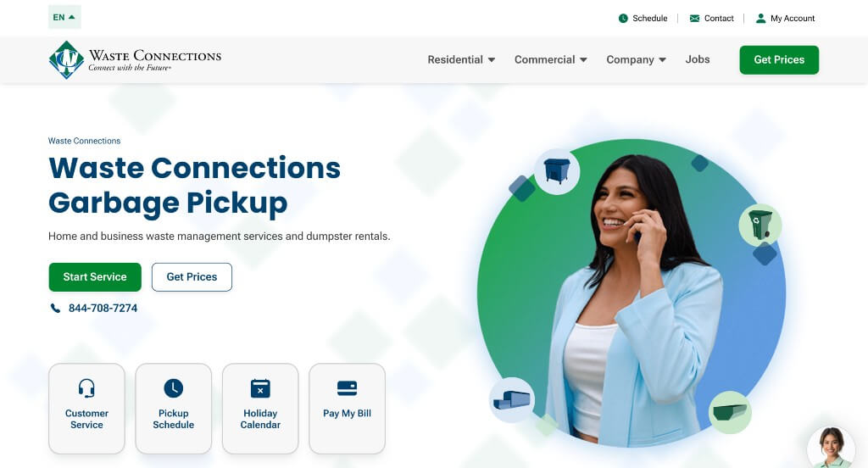Open the Holiday Calendar card
The height and width of the screenshot is (468, 868).
260,409
